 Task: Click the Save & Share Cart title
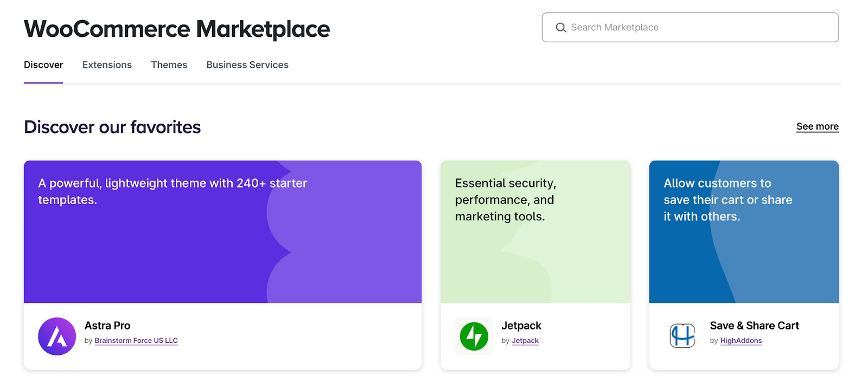click(755, 326)
